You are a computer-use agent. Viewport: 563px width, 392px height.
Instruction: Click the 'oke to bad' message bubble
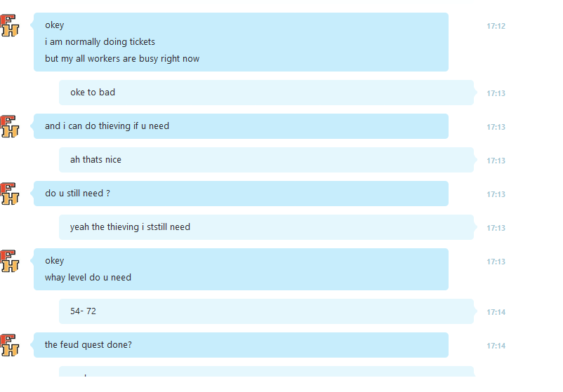(x=267, y=93)
